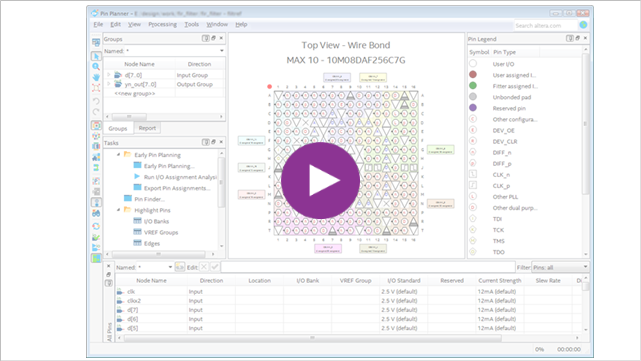Close the All Pins panel
Viewport: 641px width, 361px height.
point(108,266)
